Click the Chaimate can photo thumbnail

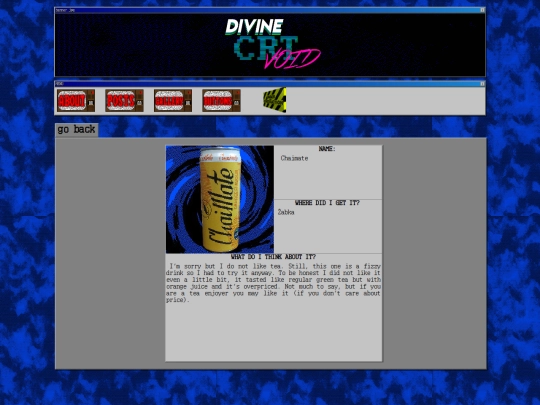pos(220,199)
